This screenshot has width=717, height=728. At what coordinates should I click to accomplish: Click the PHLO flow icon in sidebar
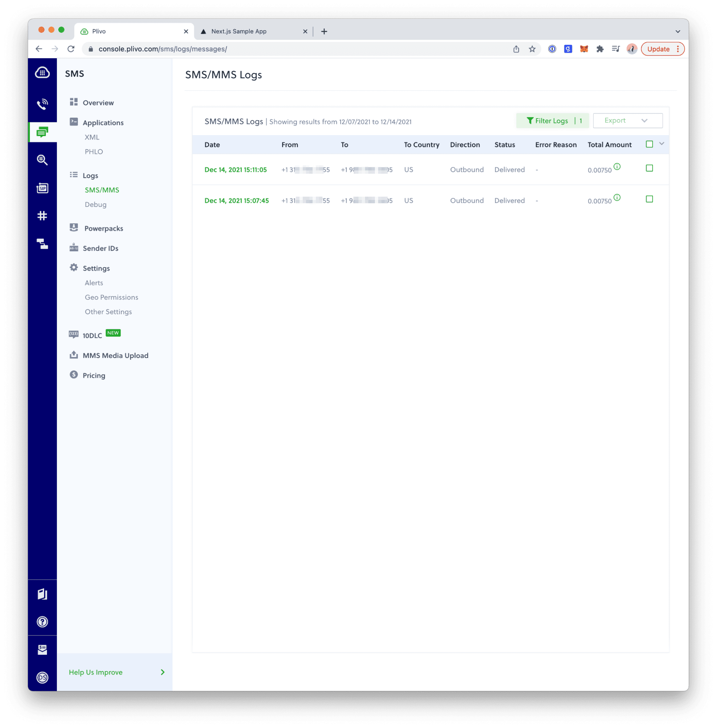tap(42, 244)
